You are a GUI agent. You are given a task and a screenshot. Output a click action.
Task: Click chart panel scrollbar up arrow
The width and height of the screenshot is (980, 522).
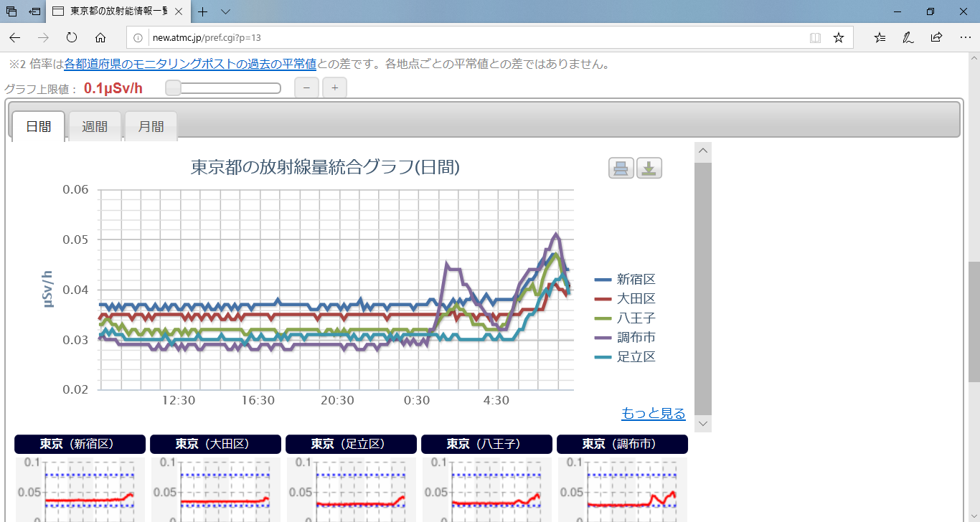click(703, 151)
